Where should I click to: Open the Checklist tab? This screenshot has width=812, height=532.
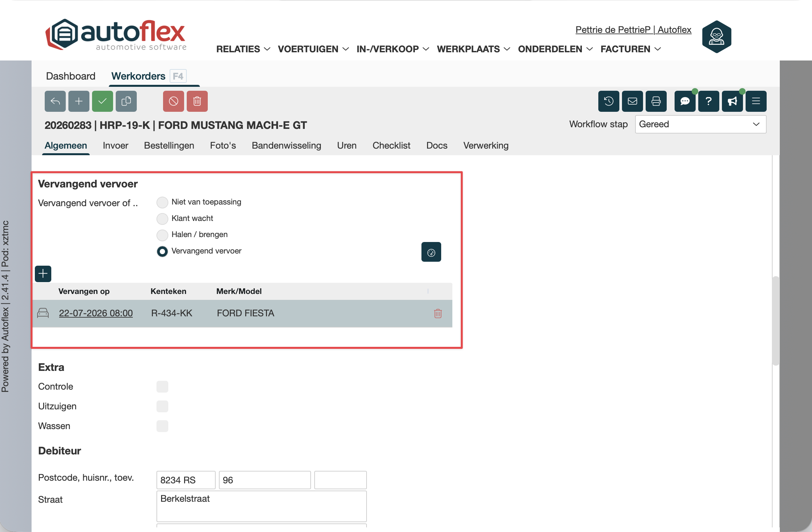(x=391, y=146)
